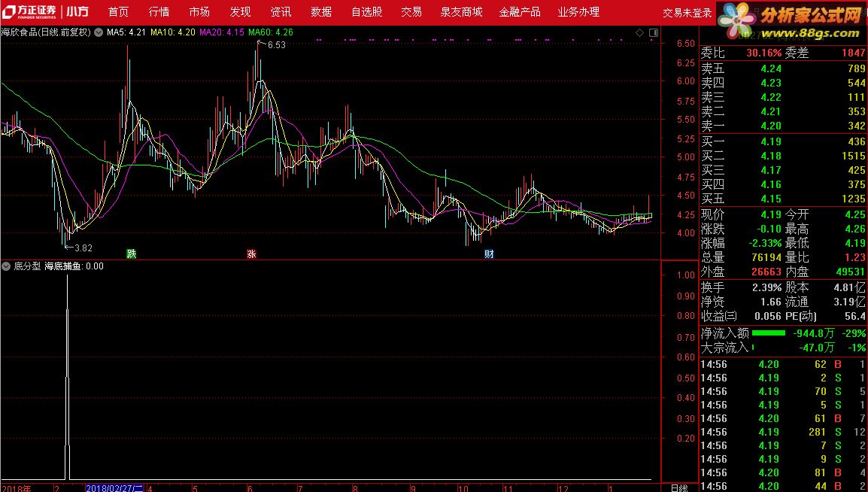The height and width of the screenshot is (492, 868).
Task: Click the 买三 price 4.17
Action: coord(770,171)
